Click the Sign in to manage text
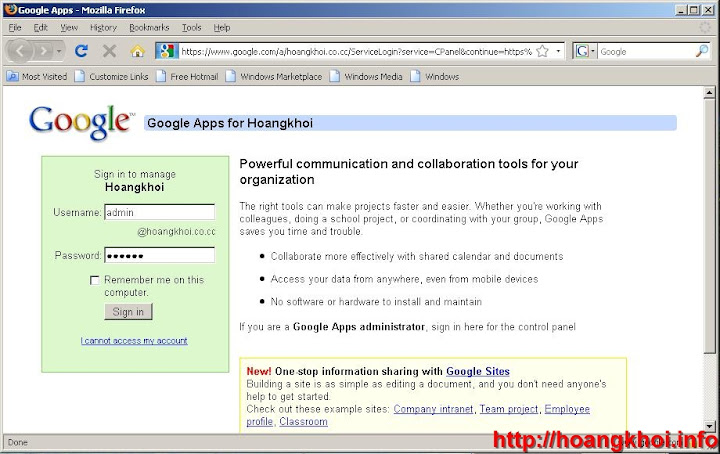This screenshot has width=720, height=454. tap(135, 174)
